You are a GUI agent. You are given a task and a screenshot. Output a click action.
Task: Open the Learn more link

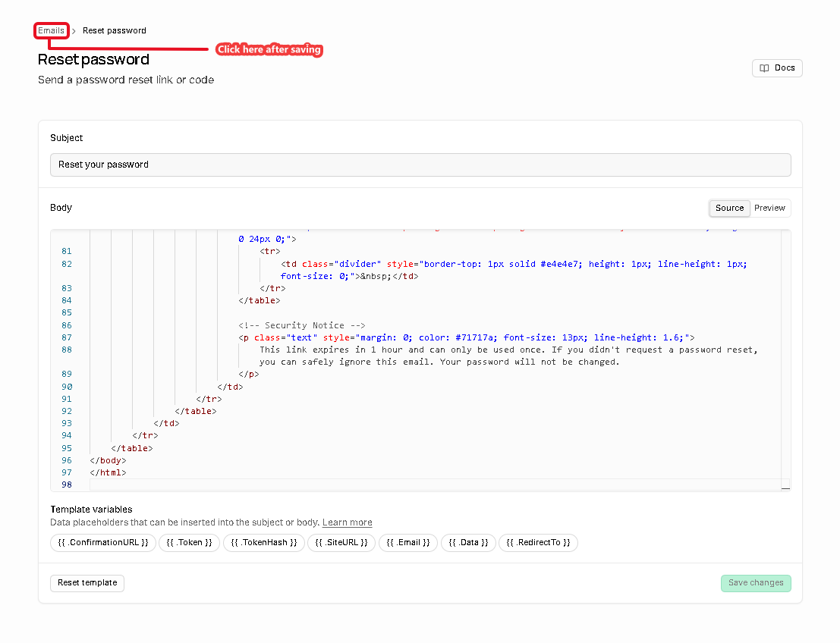click(x=347, y=522)
